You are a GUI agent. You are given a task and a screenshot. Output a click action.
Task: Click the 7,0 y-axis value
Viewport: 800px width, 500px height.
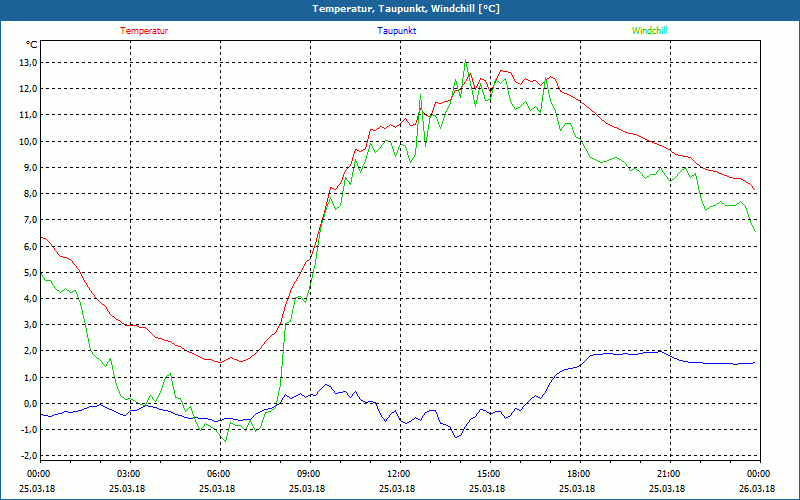[x=30, y=220]
